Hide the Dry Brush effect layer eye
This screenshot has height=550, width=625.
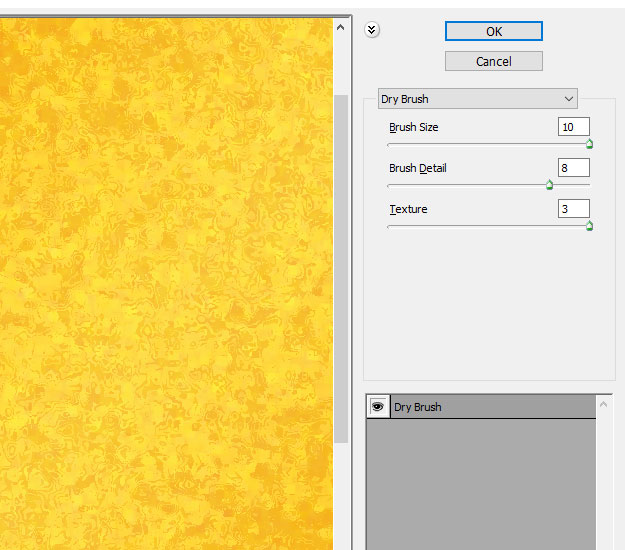click(x=378, y=407)
